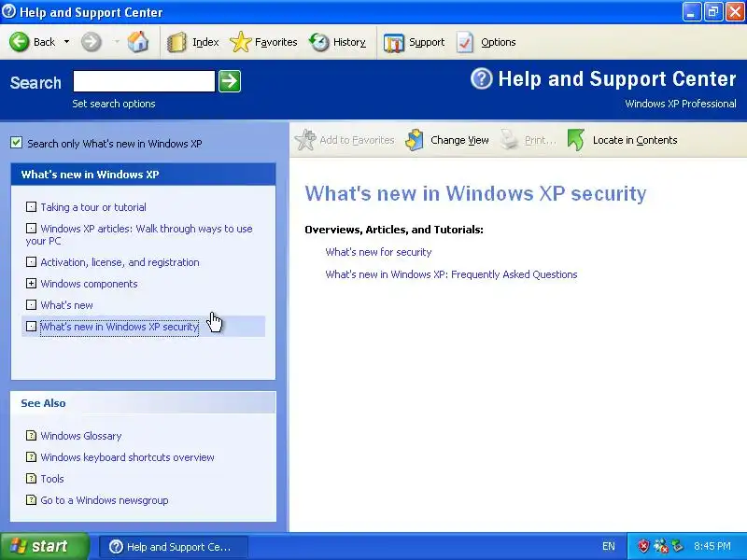Click the help icon beside Windows Glossary
This screenshot has height=560, width=747.
click(31, 435)
